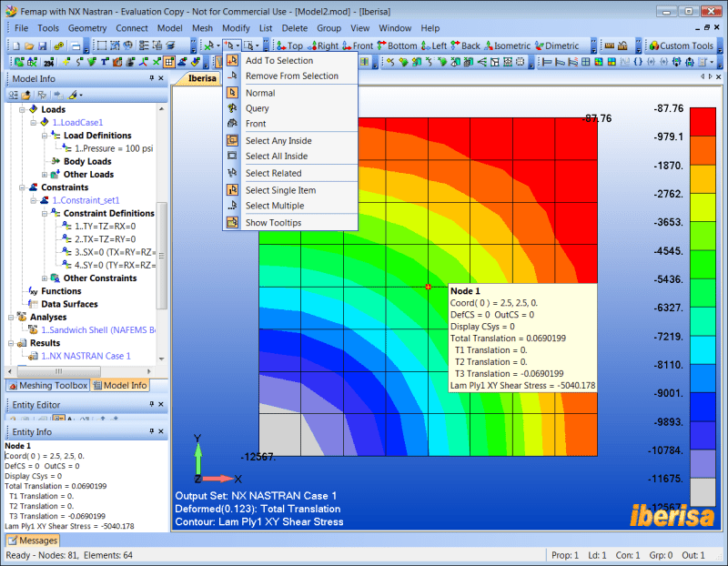
Task: Click the 234 node-labels toolbar icon
Action: (48, 62)
